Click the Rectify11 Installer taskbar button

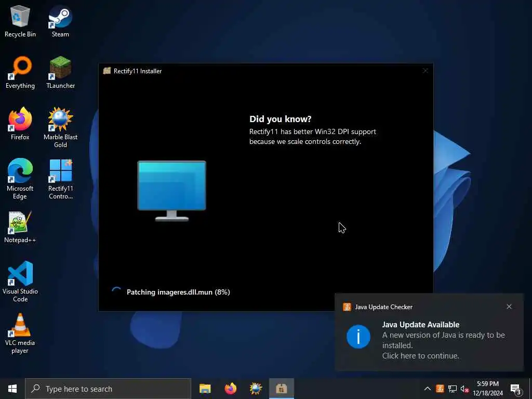[281, 389]
